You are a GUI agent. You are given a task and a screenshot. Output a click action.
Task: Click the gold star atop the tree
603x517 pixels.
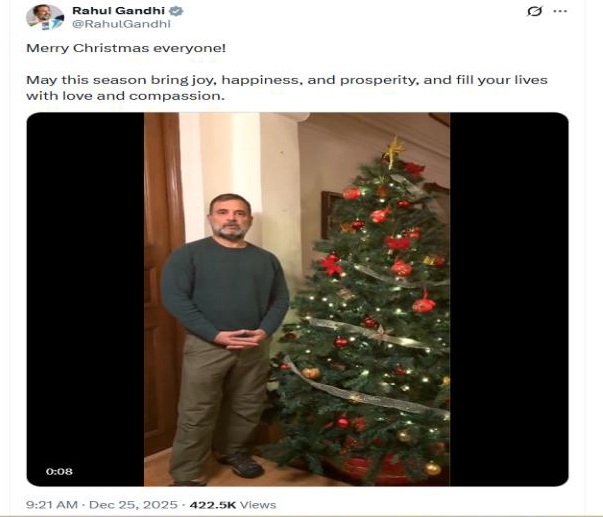[393, 151]
